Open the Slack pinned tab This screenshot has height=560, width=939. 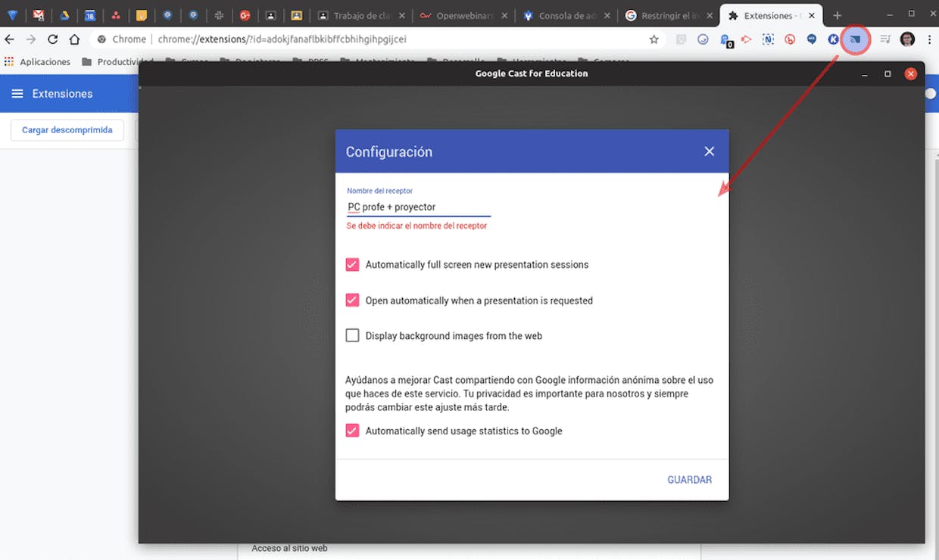[219, 15]
